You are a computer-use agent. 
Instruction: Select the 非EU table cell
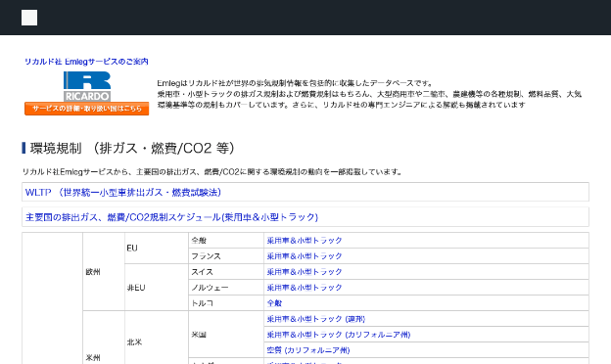pyautogui.click(x=157, y=288)
